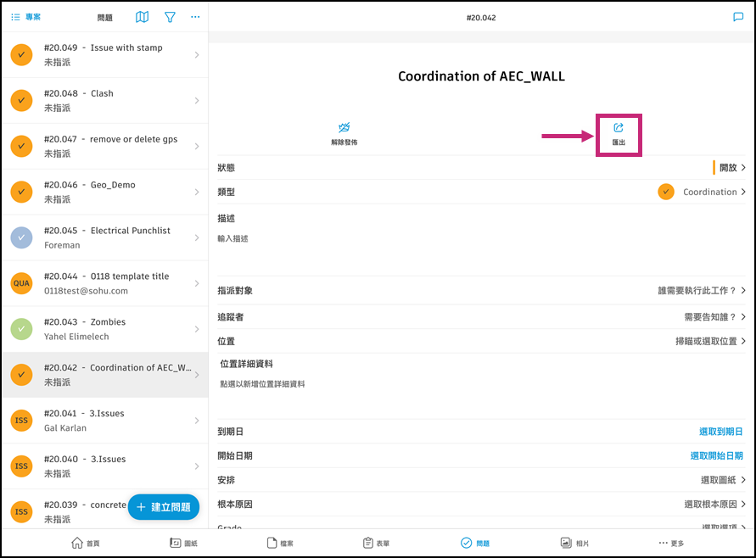Expand issue #20.045 chevron

click(197, 237)
